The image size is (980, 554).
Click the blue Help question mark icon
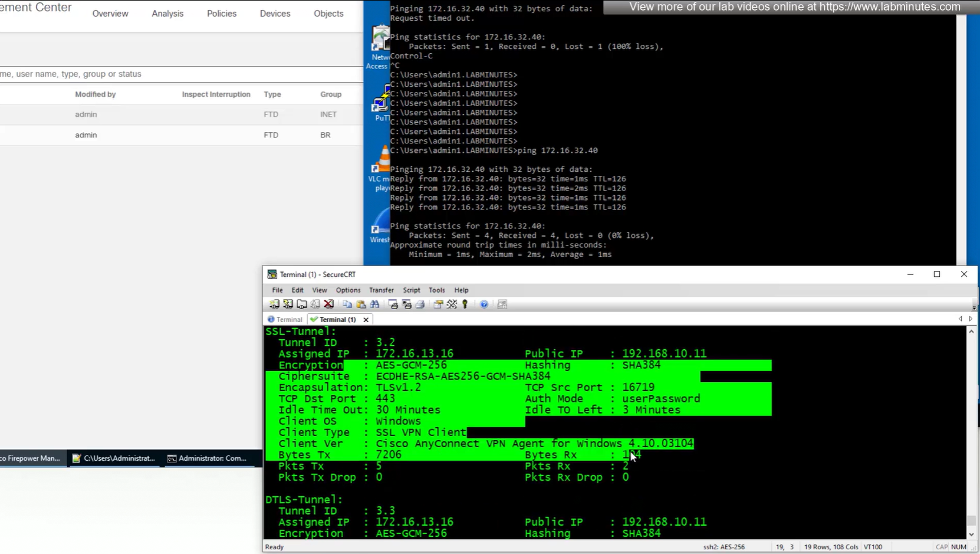click(x=484, y=304)
